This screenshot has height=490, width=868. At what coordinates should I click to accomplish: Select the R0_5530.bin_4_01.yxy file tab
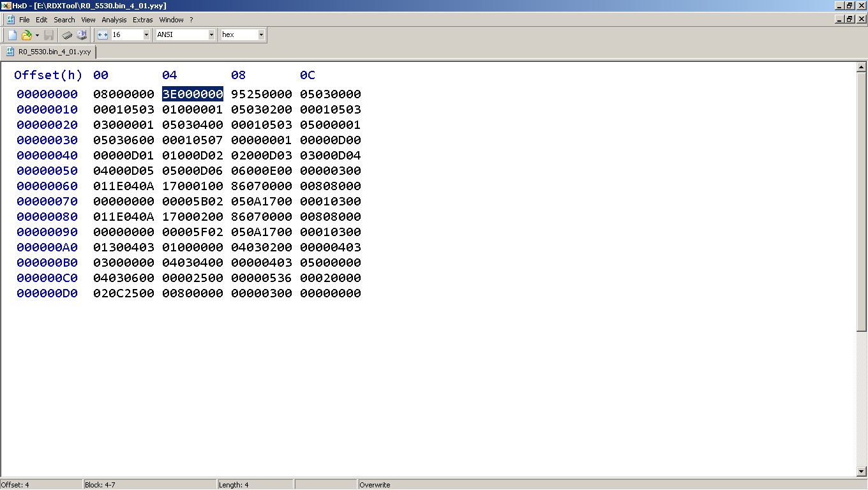(49, 52)
